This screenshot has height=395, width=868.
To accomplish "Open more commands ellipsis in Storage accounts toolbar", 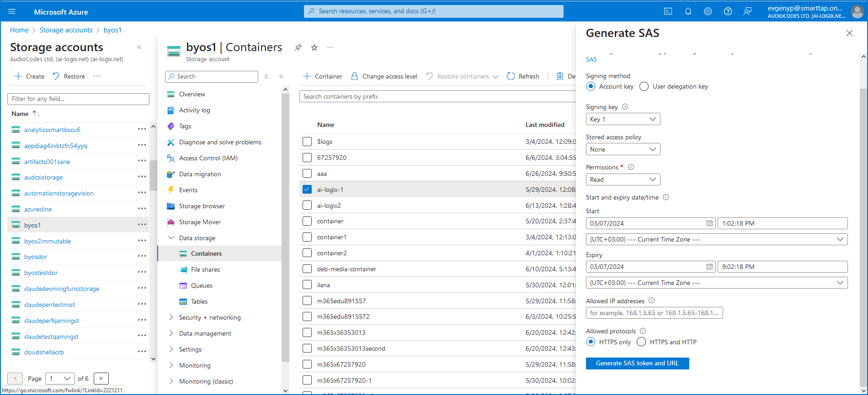I will coord(97,76).
